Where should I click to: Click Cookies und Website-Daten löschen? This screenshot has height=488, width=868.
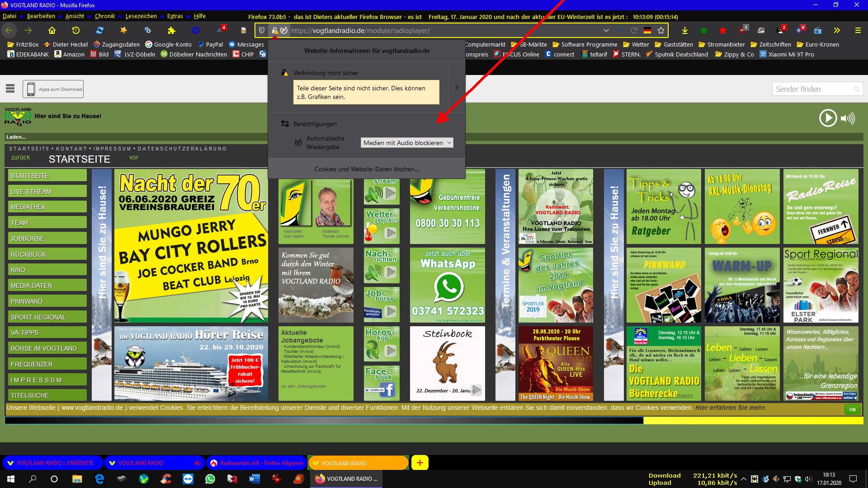(x=367, y=169)
